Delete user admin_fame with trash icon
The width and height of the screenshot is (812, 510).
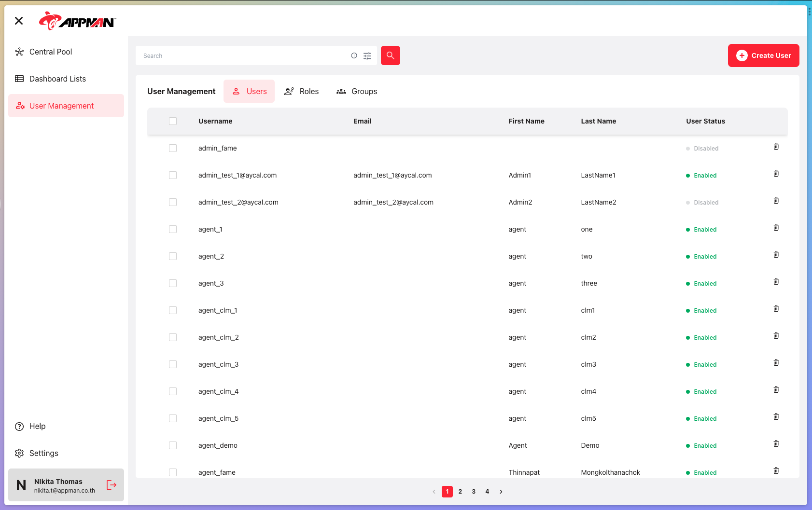776,146
